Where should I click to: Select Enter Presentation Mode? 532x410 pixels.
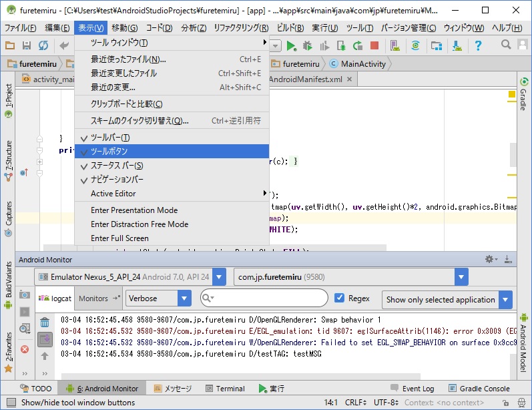click(x=172, y=210)
